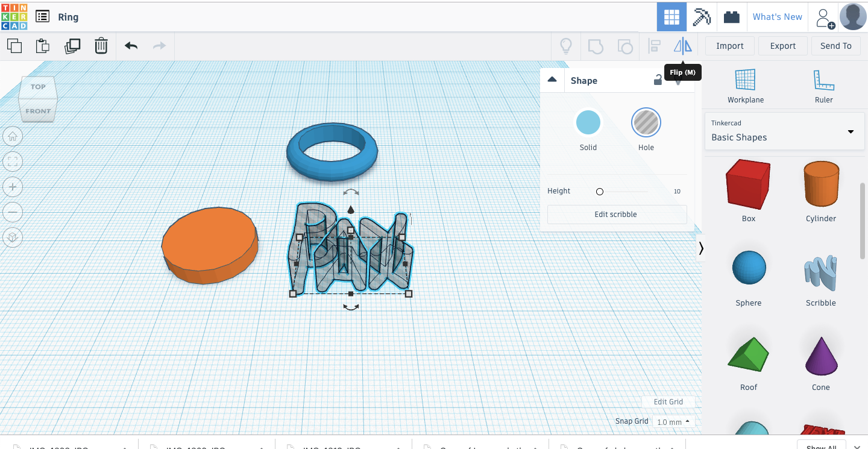
Task: Click the top rotation handle above the scribble
Action: (x=351, y=192)
